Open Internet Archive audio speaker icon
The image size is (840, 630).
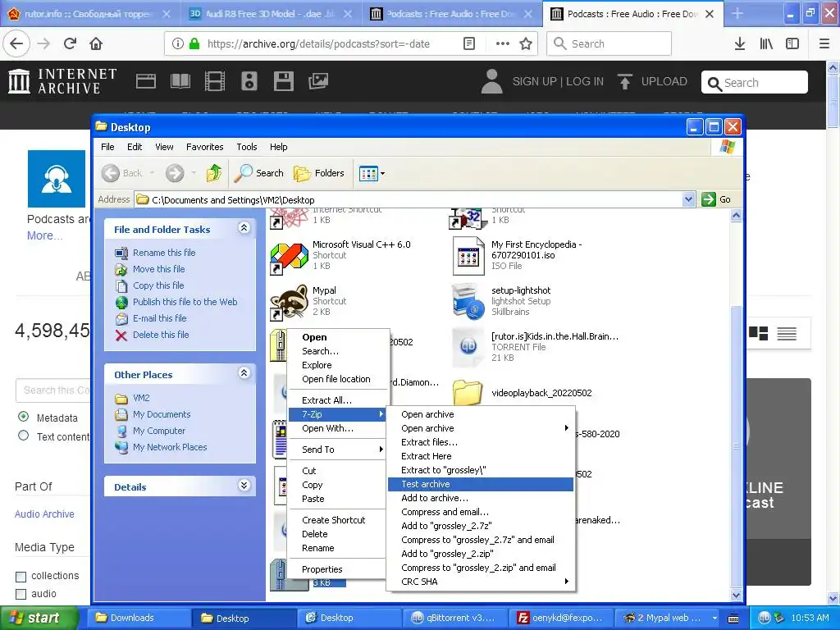[249, 81]
